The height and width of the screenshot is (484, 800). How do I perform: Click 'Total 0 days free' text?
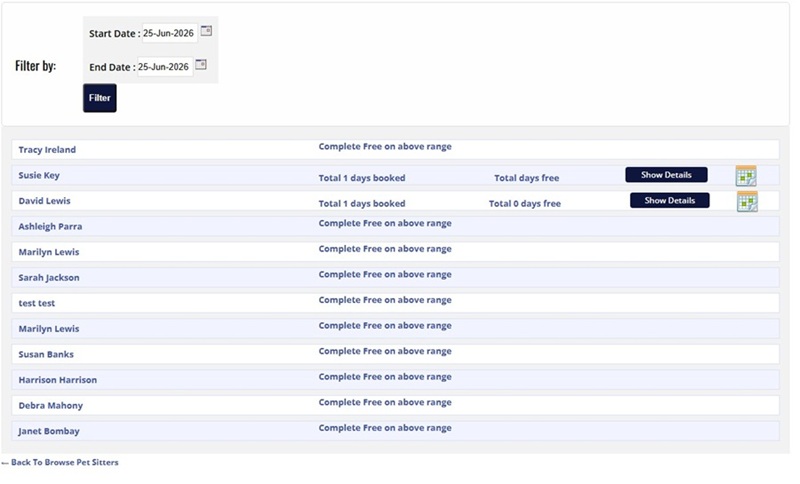(x=525, y=203)
